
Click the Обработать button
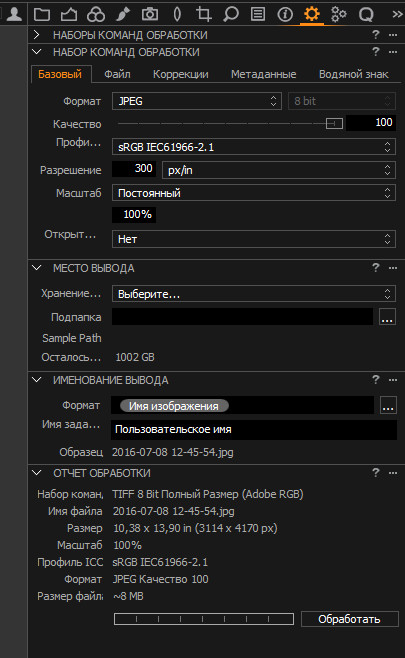[x=349, y=619]
